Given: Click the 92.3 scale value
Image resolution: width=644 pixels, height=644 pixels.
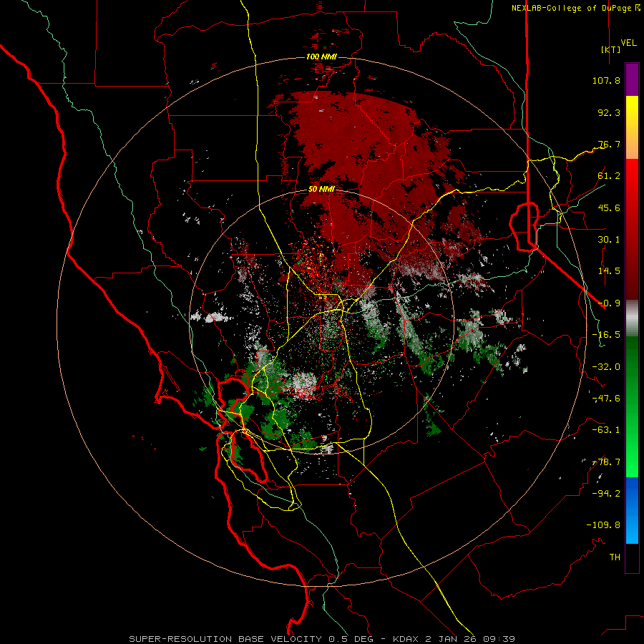Looking at the screenshot, I should 609,112.
